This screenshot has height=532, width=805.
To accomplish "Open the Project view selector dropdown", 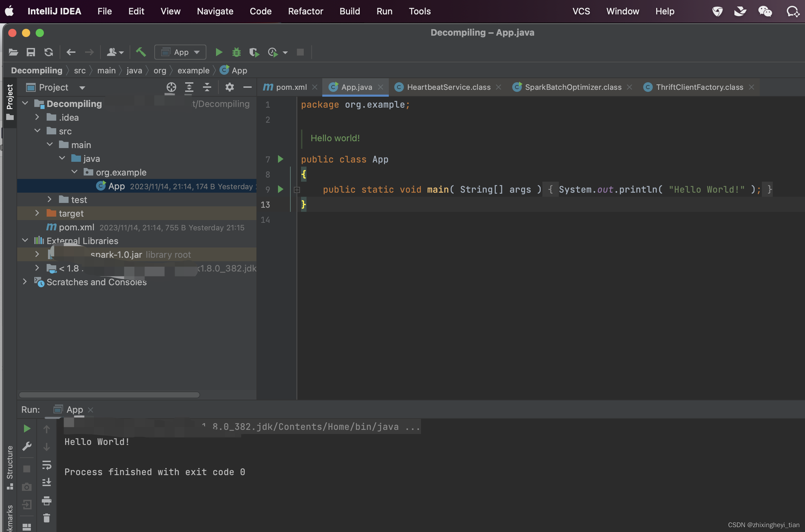I will pos(82,88).
